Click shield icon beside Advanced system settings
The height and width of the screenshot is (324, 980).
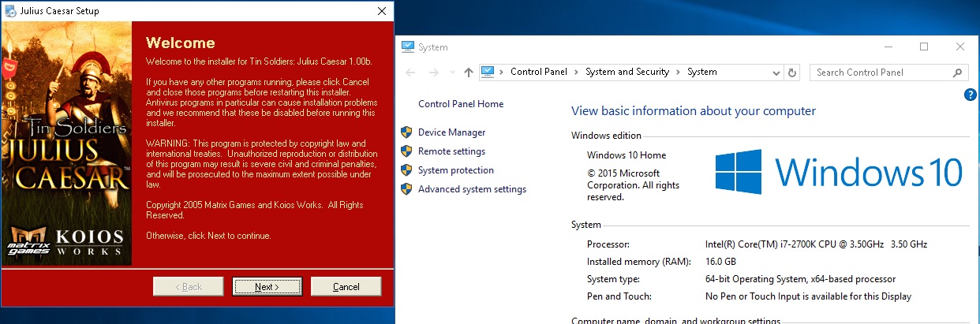406,189
